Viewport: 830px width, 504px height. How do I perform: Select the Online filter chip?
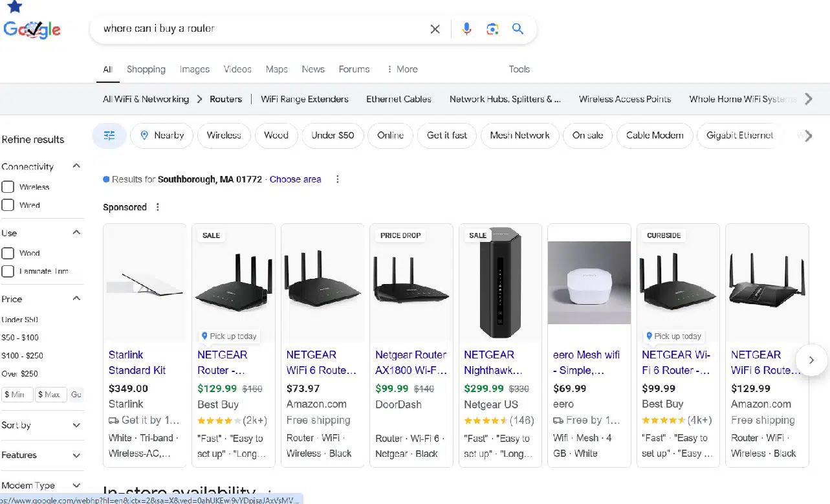point(390,135)
